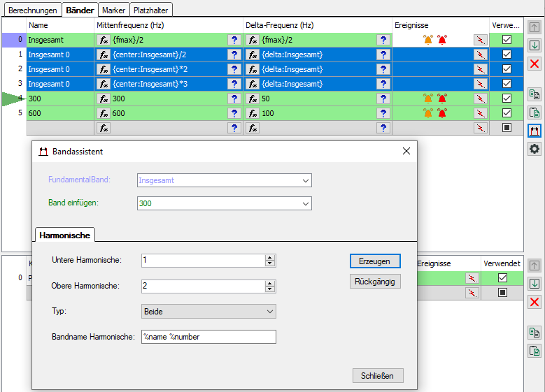Increase Obere Harmonische value
The image size is (545, 392).
click(270, 284)
